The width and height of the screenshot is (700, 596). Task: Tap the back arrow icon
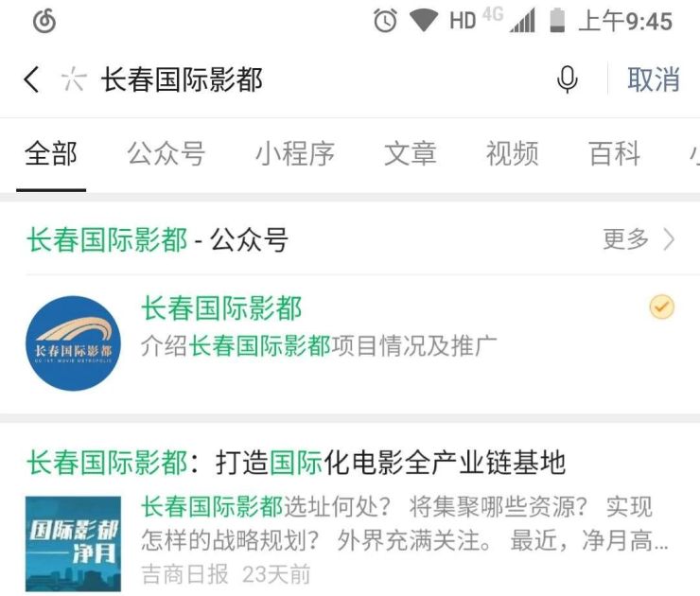(32, 79)
